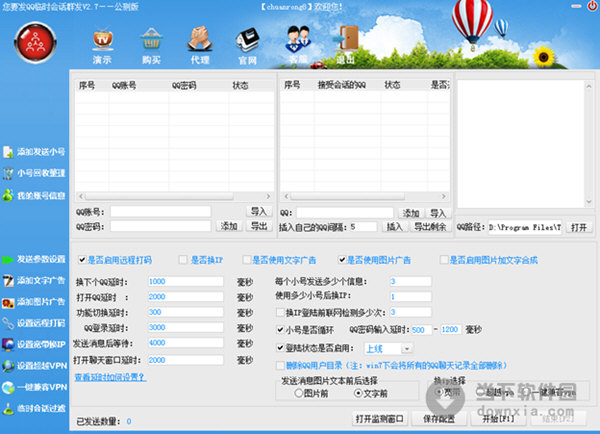Click the 导出剩余 button
Image resolution: width=600 pixels, height=434 pixels.
pos(430,227)
